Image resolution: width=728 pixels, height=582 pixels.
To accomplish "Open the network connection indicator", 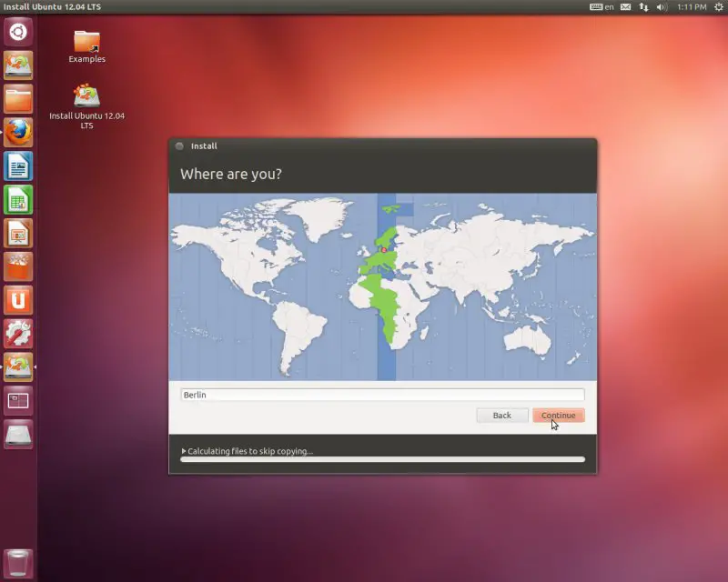I will coord(643,7).
